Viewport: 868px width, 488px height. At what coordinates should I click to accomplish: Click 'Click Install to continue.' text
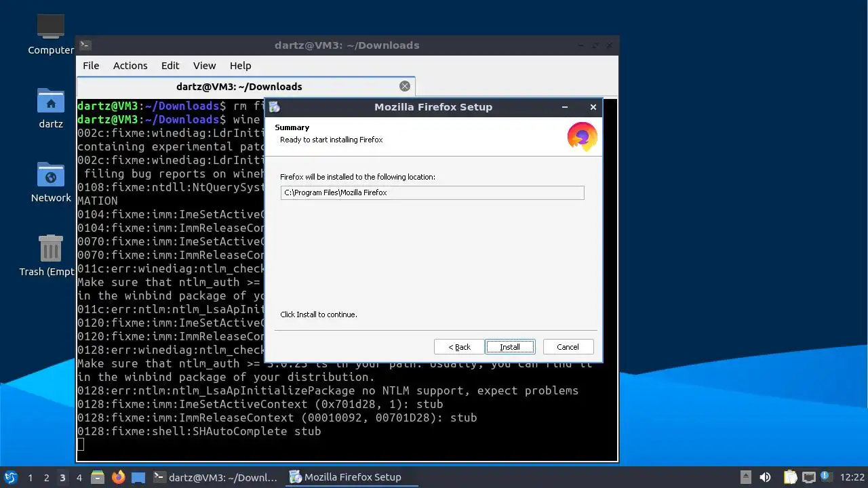(x=319, y=314)
